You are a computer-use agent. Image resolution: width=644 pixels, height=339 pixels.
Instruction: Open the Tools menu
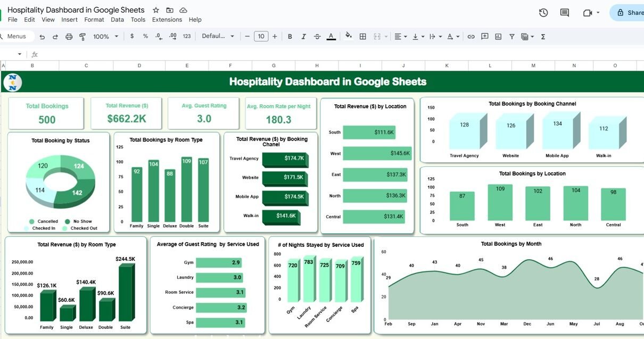[x=138, y=20]
